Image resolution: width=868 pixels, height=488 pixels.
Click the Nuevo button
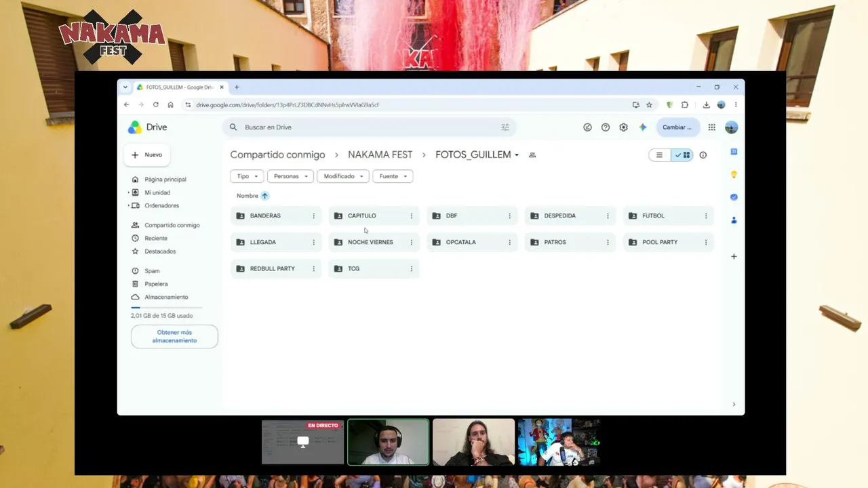(146, 155)
